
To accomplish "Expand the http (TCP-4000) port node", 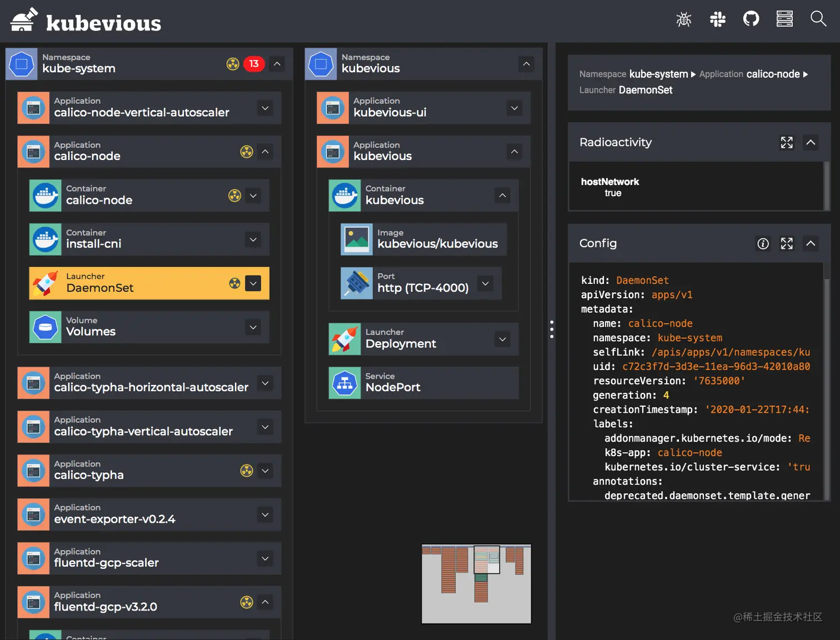I will pos(485,283).
